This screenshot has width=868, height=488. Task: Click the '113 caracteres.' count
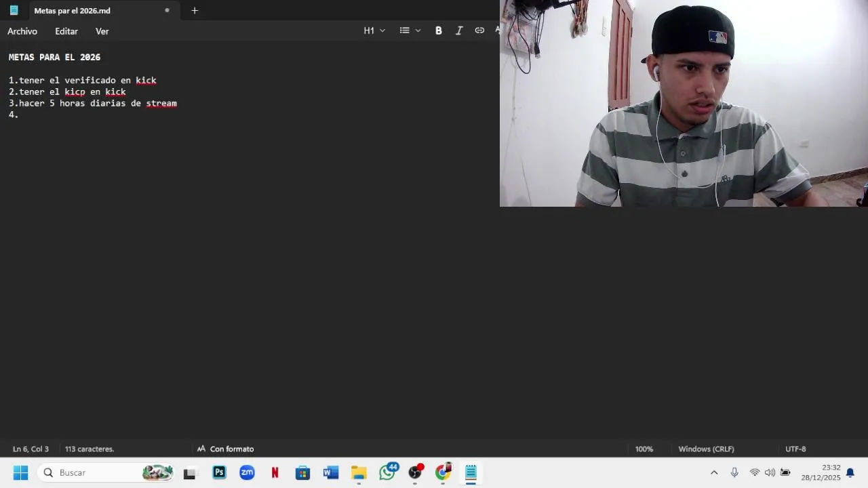point(90,449)
